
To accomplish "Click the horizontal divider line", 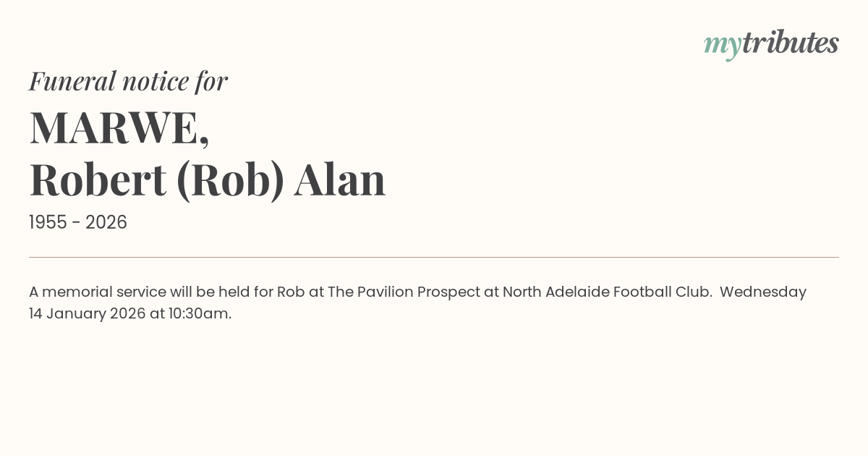I will [x=434, y=257].
